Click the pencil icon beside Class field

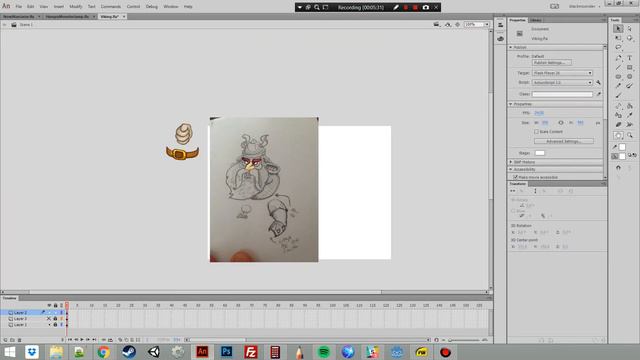click(598, 94)
